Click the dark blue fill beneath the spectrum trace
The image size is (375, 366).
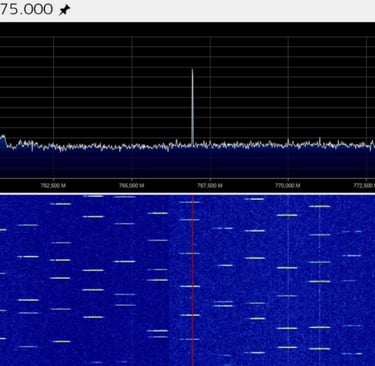pos(187,163)
